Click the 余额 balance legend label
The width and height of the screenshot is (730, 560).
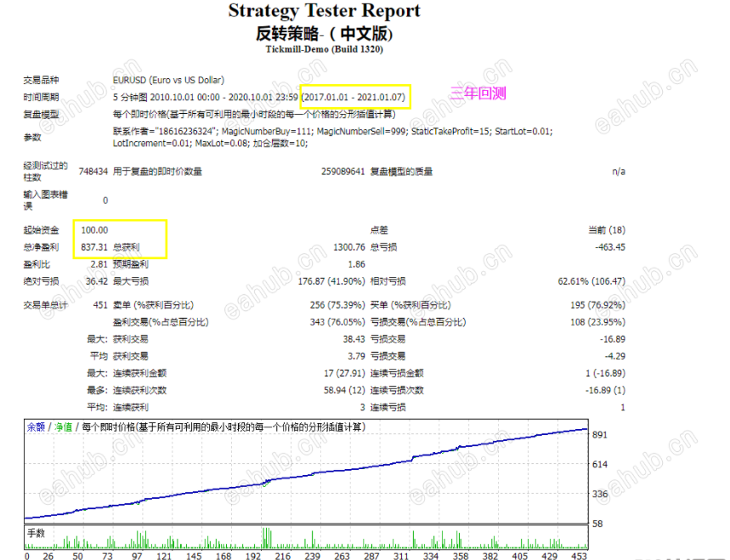point(36,427)
